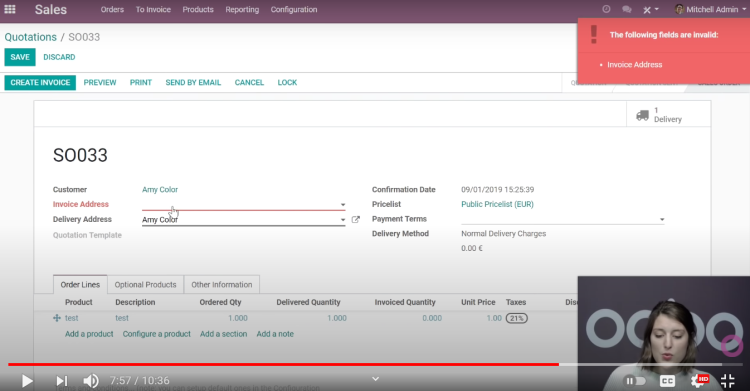Image resolution: width=750 pixels, height=391 pixels.
Task: Click the Ordered Qty value 1.000
Action: (x=238, y=318)
